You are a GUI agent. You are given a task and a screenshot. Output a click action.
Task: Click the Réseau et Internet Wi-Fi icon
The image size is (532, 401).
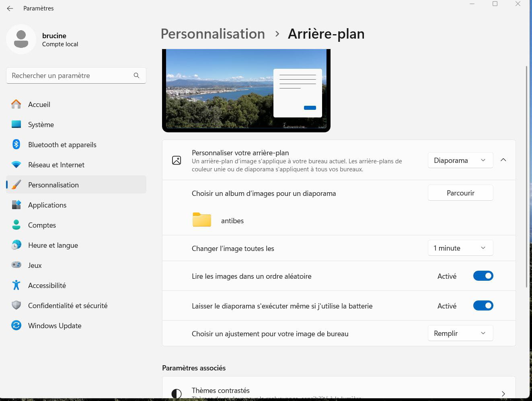tap(16, 165)
